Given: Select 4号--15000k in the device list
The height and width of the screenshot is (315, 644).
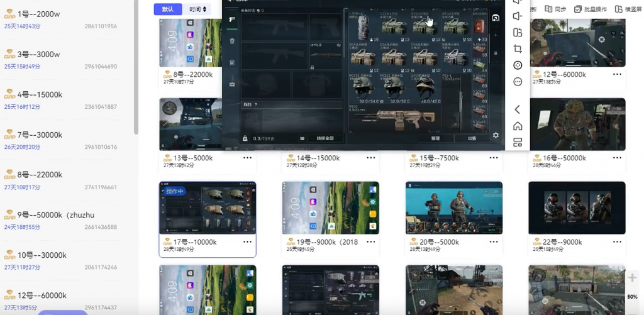Looking at the screenshot, I should point(40,94).
